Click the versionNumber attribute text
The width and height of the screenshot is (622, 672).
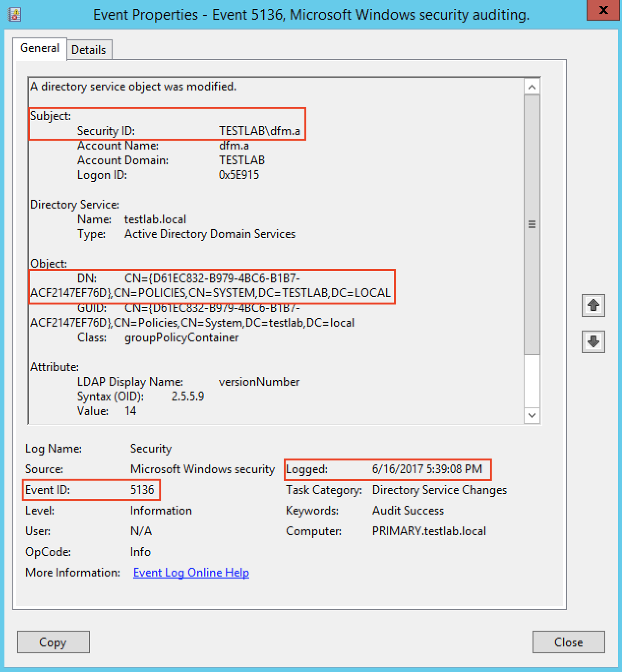click(259, 382)
